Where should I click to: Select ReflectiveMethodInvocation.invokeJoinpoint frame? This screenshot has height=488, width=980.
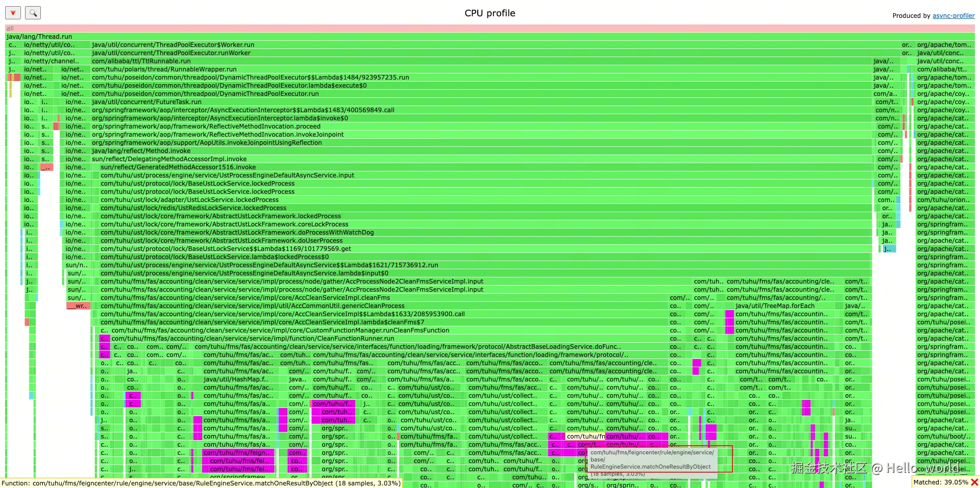pyautogui.click(x=481, y=135)
